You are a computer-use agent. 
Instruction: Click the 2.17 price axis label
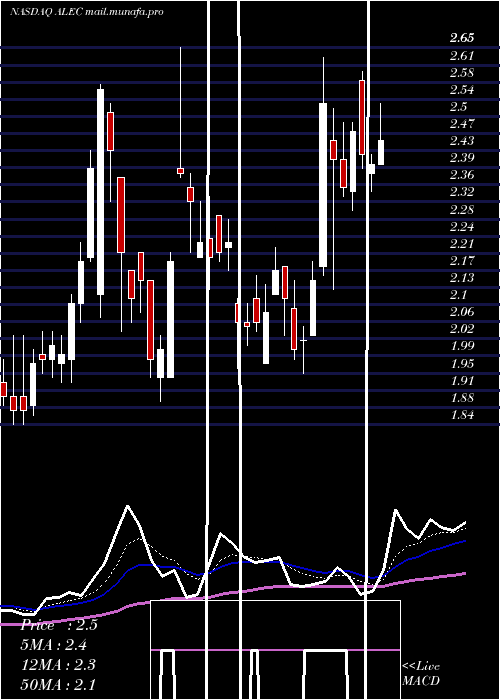tap(462, 260)
